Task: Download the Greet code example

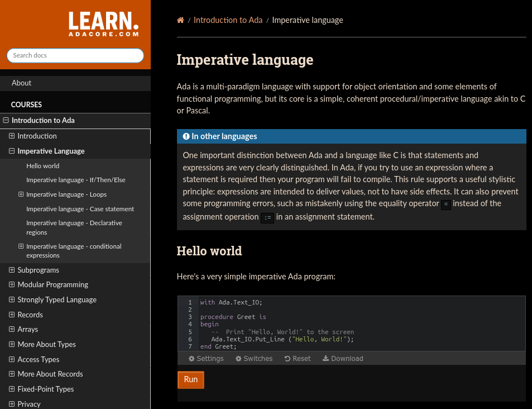Action: tap(343, 359)
